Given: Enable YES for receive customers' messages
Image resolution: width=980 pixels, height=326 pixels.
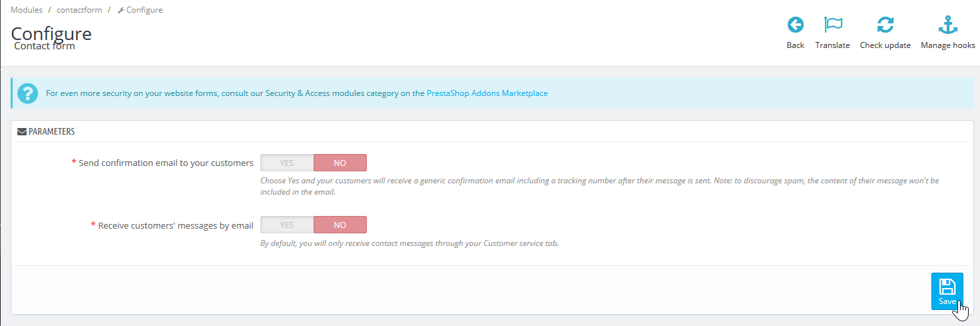Looking at the screenshot, I should 287,225.
